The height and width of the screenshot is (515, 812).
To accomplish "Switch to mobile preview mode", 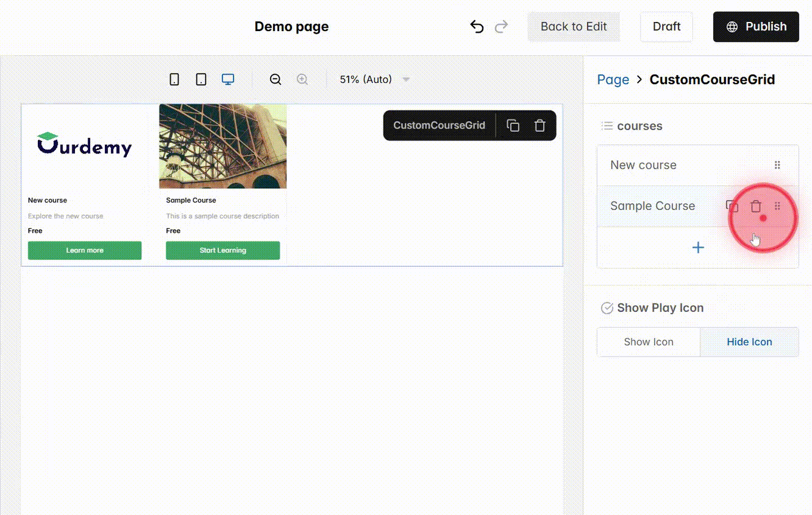I will click(174, 79).
